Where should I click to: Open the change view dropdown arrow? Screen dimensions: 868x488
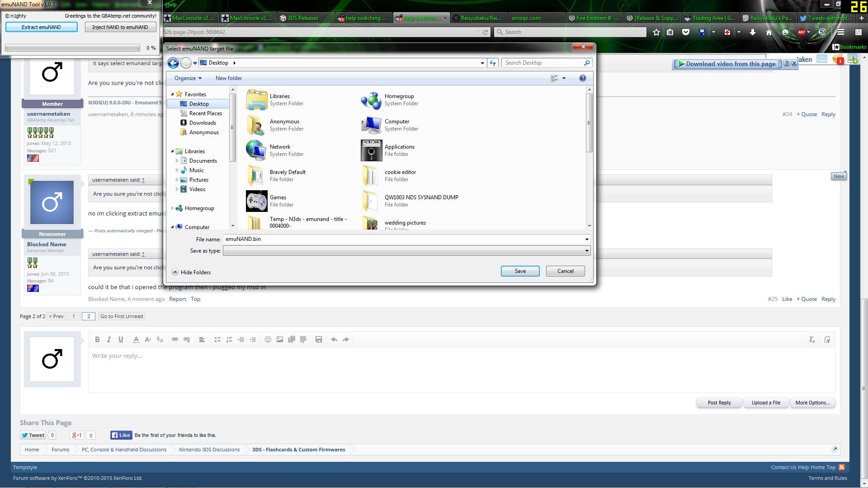564,78
